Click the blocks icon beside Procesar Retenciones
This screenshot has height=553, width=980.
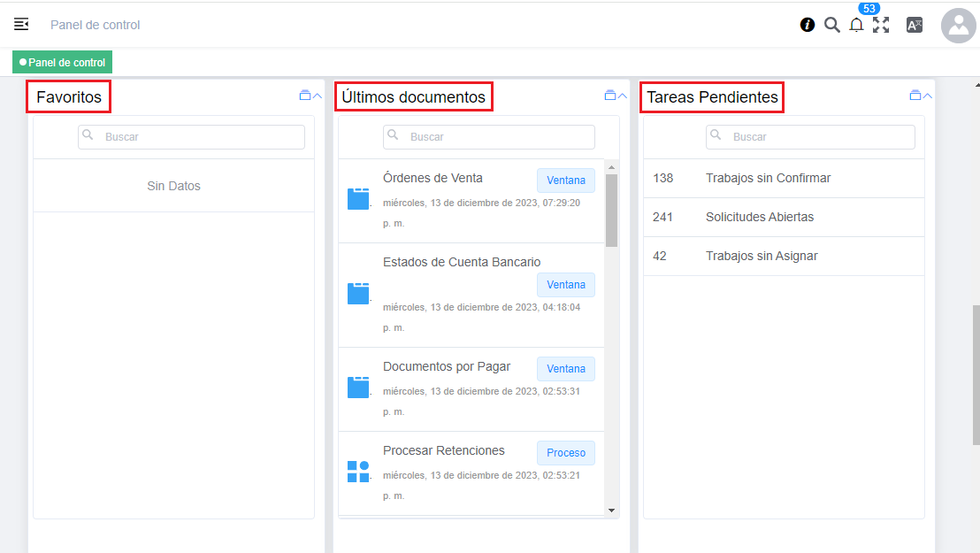[358, 472]
